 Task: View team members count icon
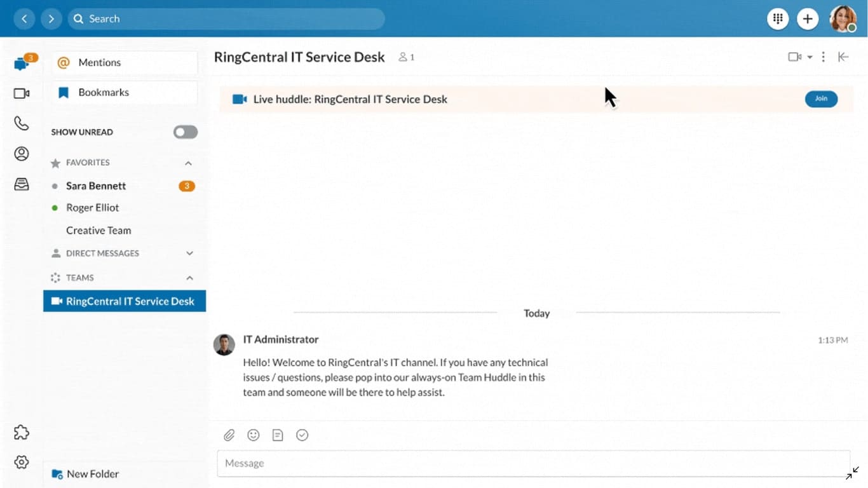(406, 57)
